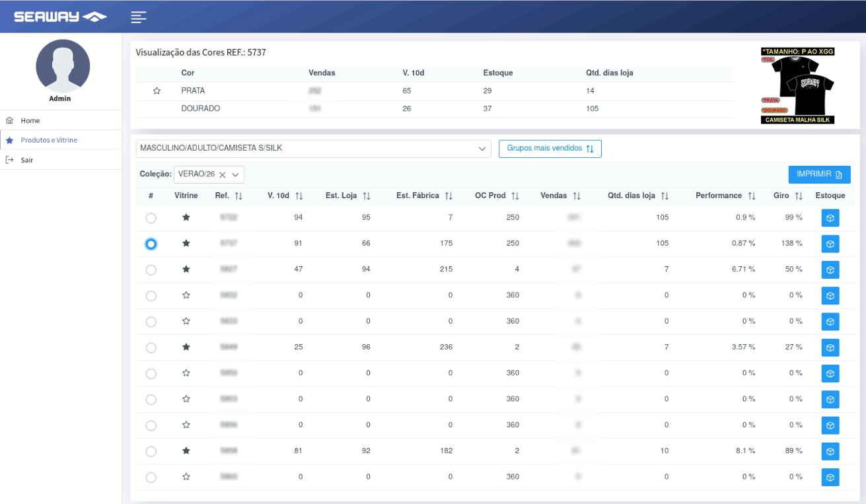The height and width of the screenshot is (504, 866).
Task: Toggle the vitrine star in the 94-sales row
Action: pyautogui.click(x=186, y=217)
